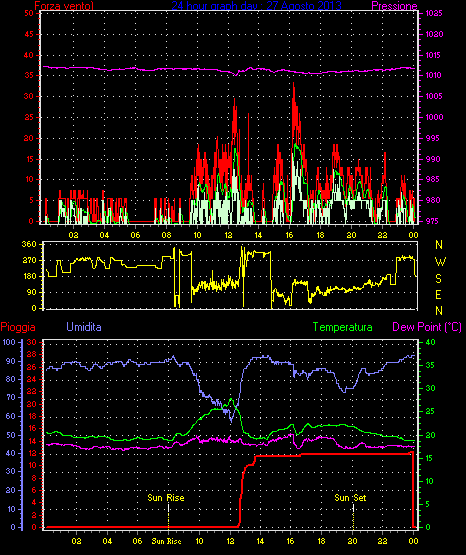466x555 pixels.
Task: Click the 'E' compass direction label
Action: tap(438, 295)
